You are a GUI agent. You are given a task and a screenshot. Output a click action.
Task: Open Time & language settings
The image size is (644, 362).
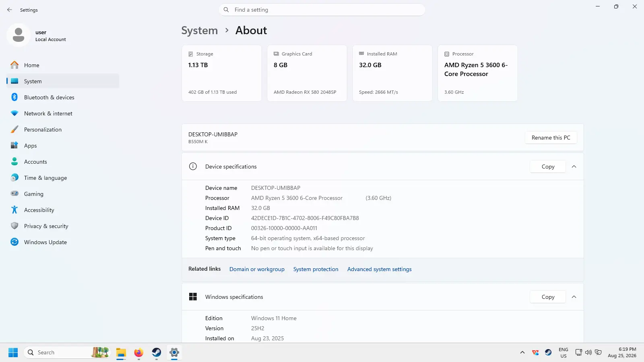63,178
